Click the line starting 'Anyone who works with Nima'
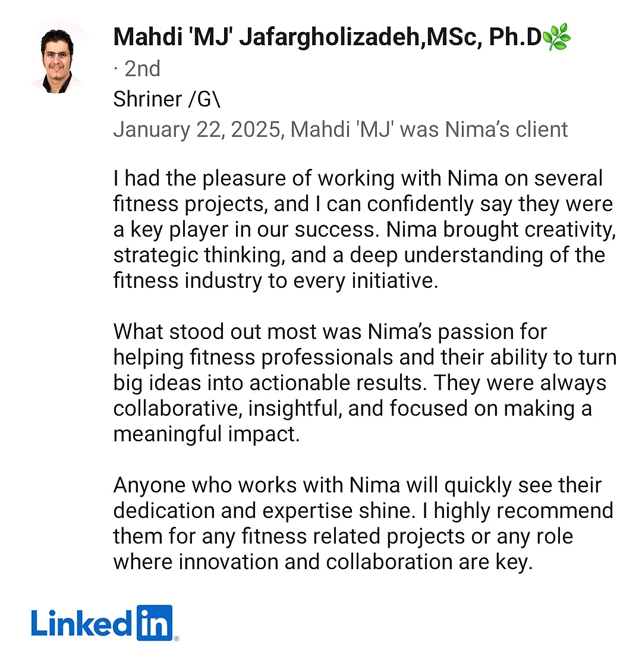This screenshot has height=672, width=642. pyautogui.click(x=357, y=486)
